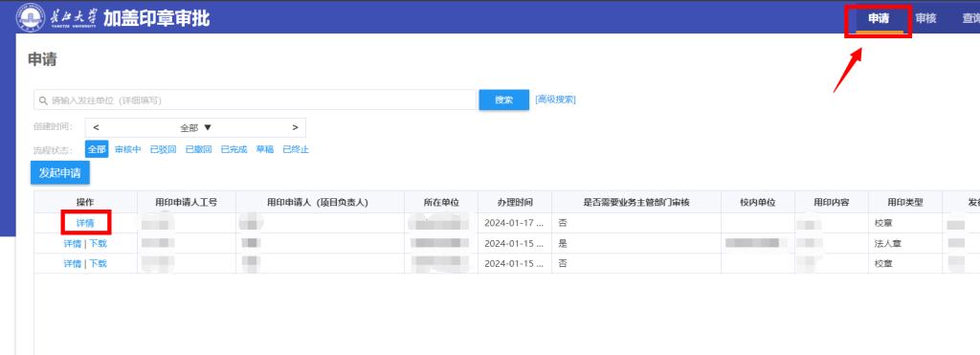The image size is (980, 355).
Task: Switch to the 审核 tab
Action: point(925,19)
